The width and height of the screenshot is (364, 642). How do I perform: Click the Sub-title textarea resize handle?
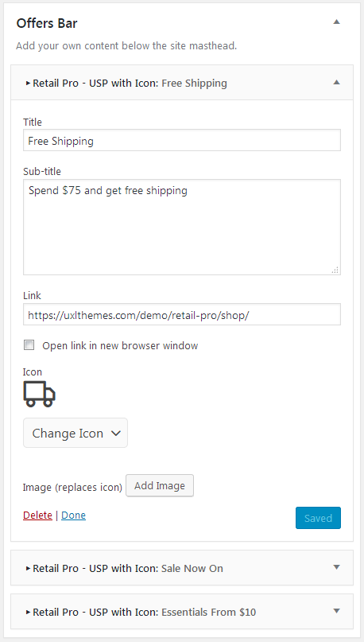[x=335, y=270]
